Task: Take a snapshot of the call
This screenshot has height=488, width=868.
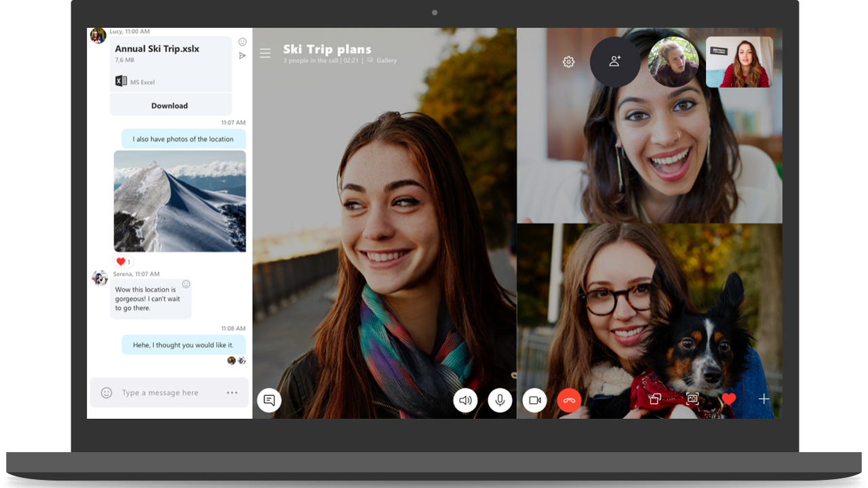Action: 692,399
